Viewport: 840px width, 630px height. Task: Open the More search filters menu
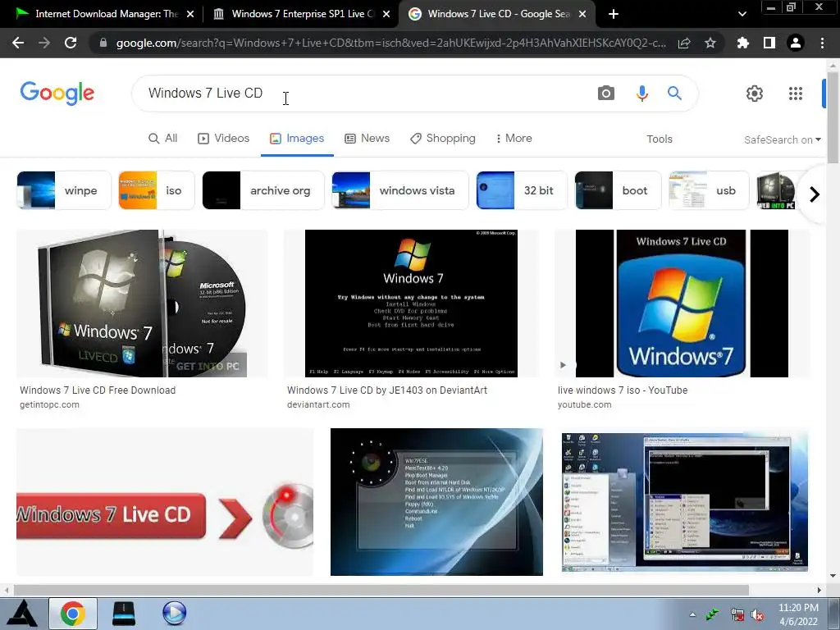click(x=514, y=138)
